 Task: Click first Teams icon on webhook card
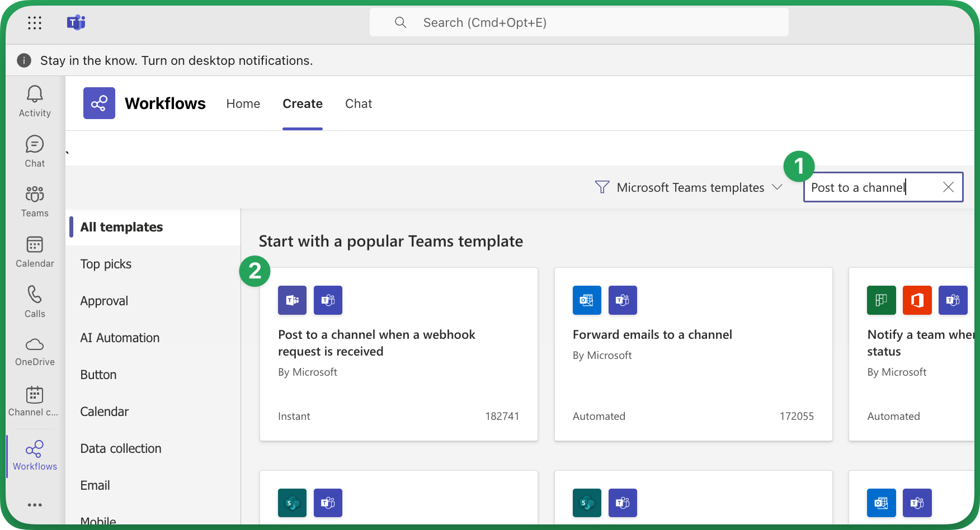[x=292, y=300]
